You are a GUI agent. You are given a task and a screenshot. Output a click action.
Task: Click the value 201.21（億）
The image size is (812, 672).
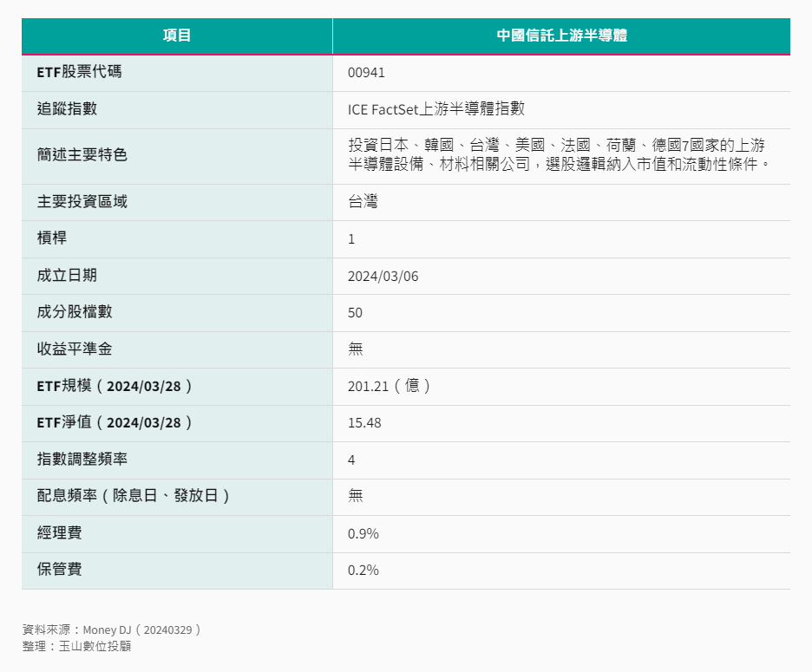click(x=389, y=386)
